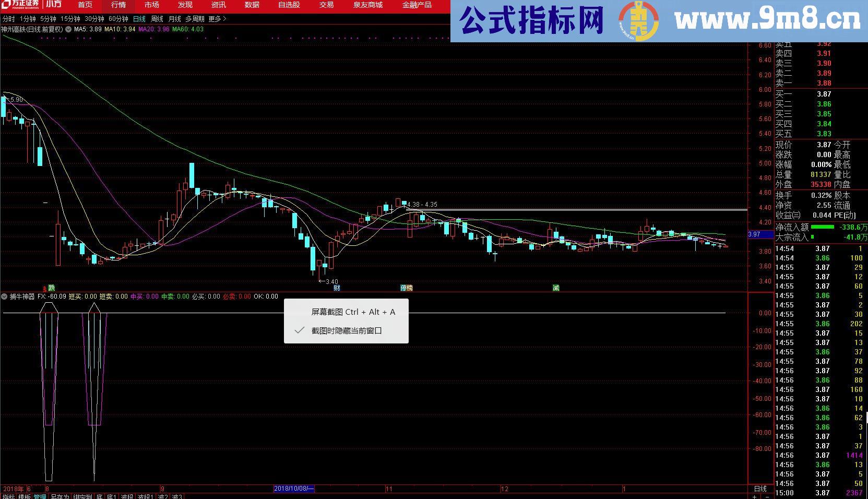Select the 30分钟 period
This screenshot has height=499, width=868.
[94, 19]
